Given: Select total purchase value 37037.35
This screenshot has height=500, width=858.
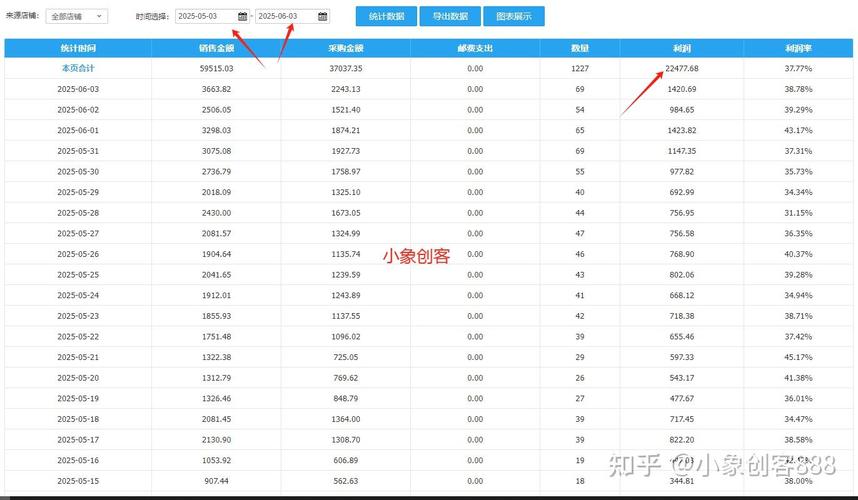Looking at the screenshot, I should click(x=346, y=68).
